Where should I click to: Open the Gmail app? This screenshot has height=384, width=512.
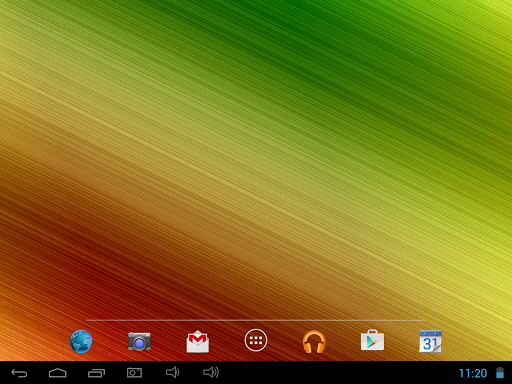[198, 341]
